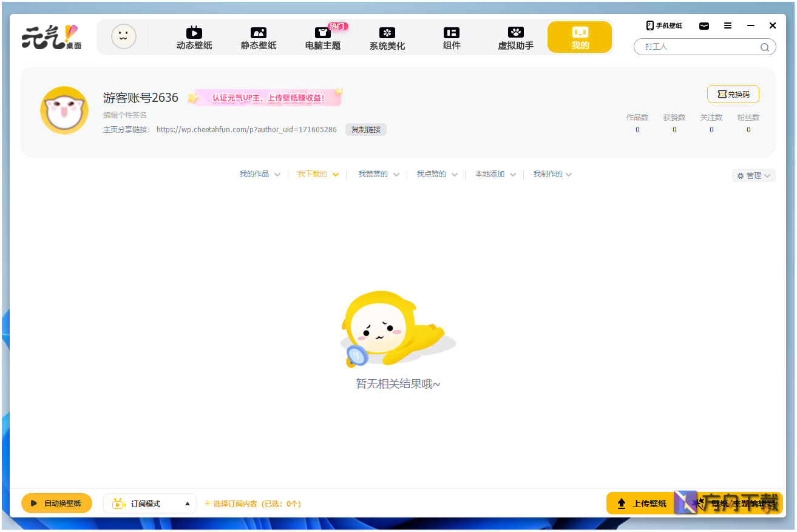Click the 认证元气UP主 banner
Viewport: 797px width, 532px height.
pos(266,97)
